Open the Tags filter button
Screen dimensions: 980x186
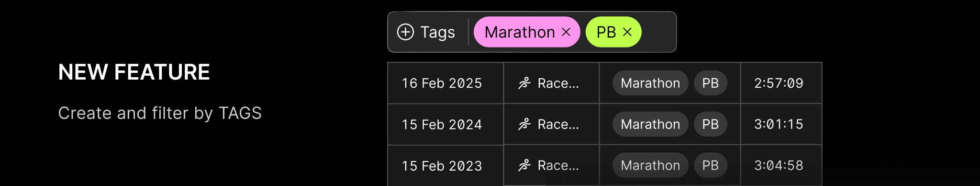pos(426,32)
